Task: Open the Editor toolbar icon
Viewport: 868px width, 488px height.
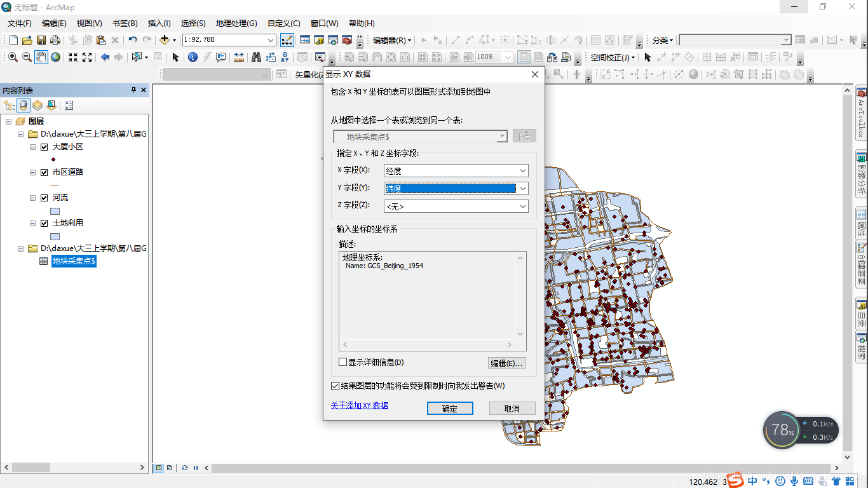Action: 287,40
